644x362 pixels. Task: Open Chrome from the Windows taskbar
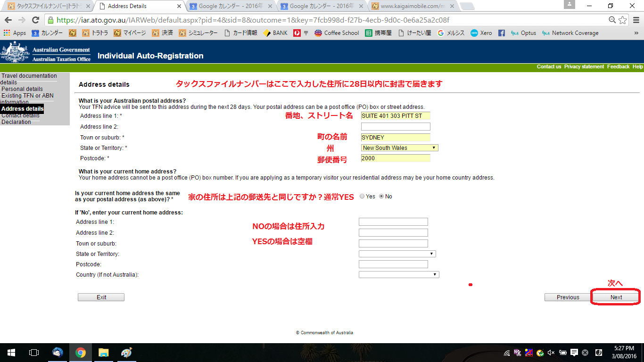(81, 353)
